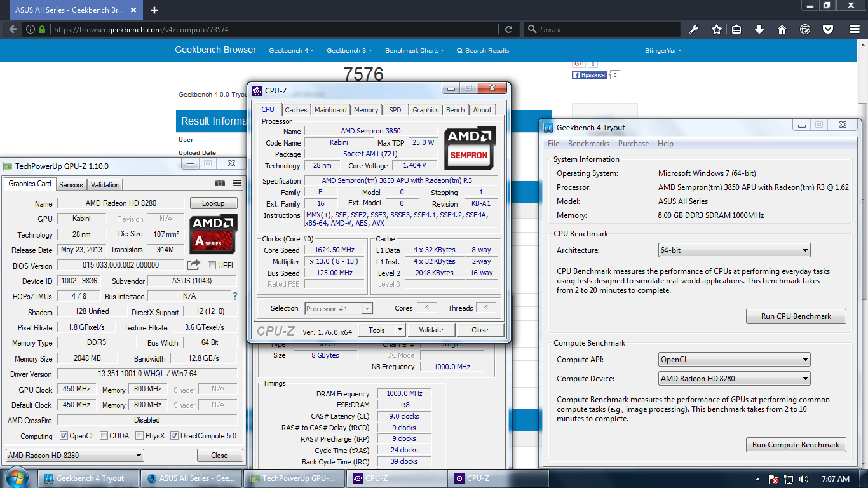Open the Benchmarks menu in Geekbench 4 Tryout
Screen dimensions: 868x488
click(589, 144)
